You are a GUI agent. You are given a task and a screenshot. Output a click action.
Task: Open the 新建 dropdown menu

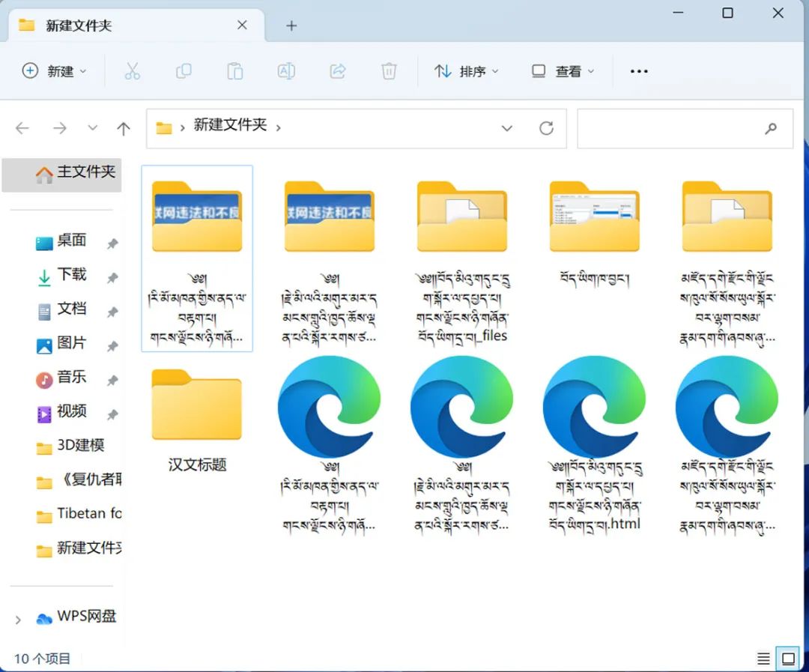coord(55,71)
